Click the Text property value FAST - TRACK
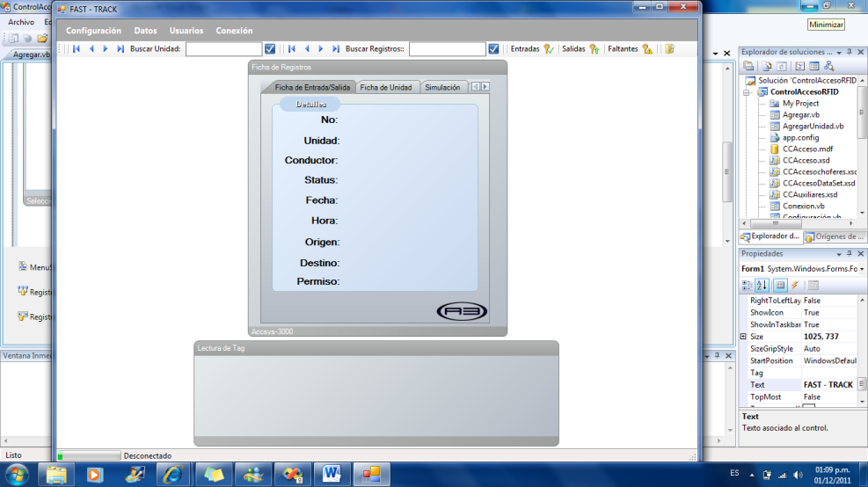This screenshot has height=487, width=868. point(828,385)
